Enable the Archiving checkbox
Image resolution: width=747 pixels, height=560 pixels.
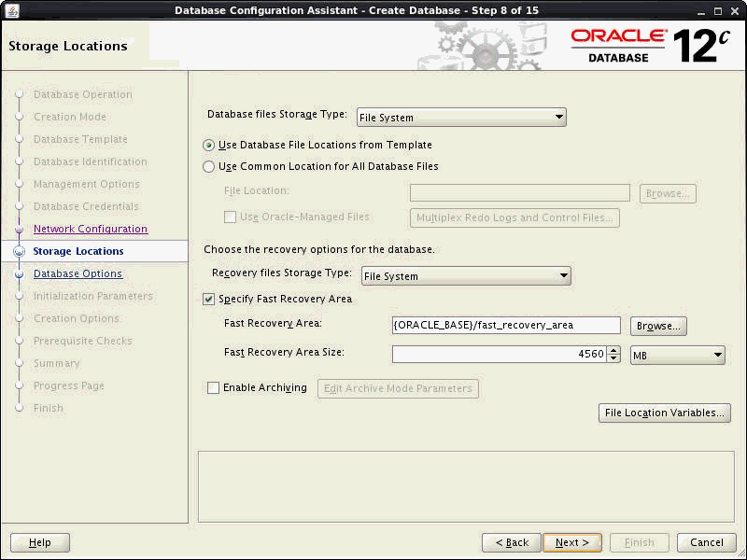pyautogui.click(x=213, y=387)
